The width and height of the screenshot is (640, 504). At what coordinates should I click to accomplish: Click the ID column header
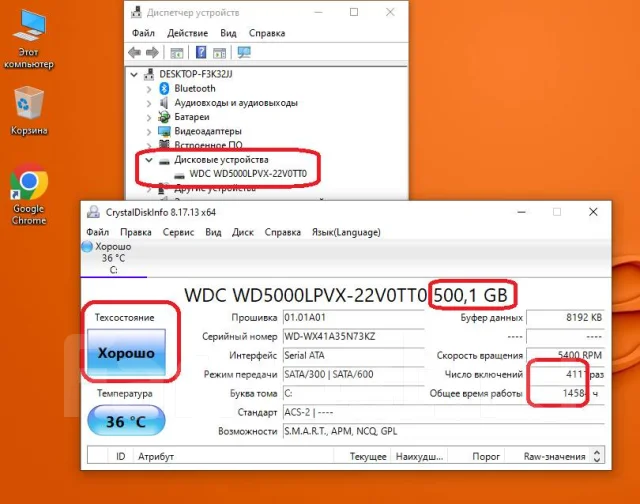[121, 456]
